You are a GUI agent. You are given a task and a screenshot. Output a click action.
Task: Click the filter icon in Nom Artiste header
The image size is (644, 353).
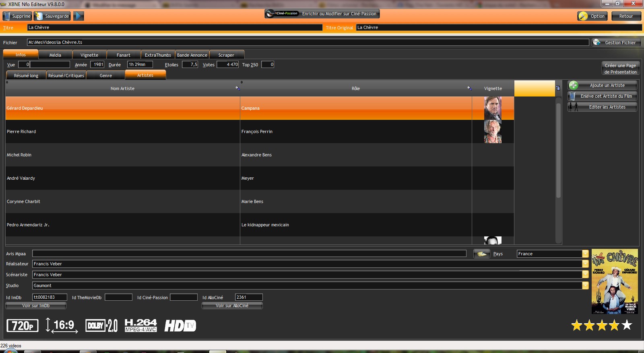pyautogui.click(x=237, y=88)
